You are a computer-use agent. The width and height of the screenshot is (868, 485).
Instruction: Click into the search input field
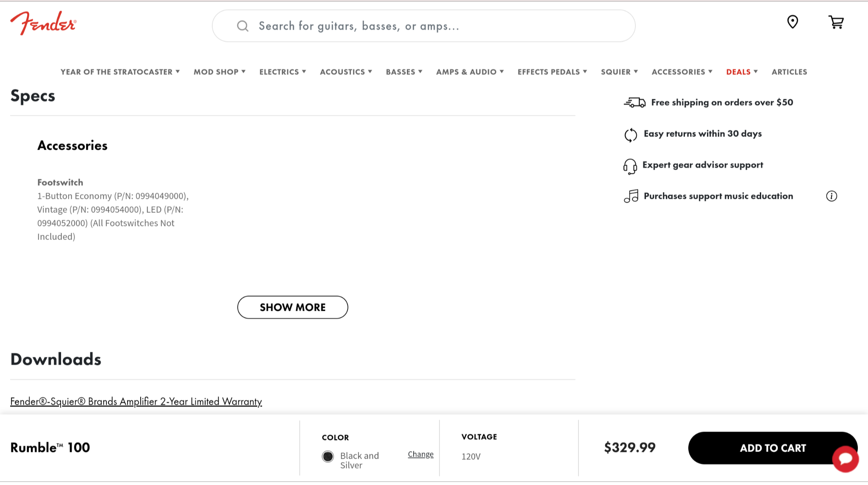coord(423,26)
